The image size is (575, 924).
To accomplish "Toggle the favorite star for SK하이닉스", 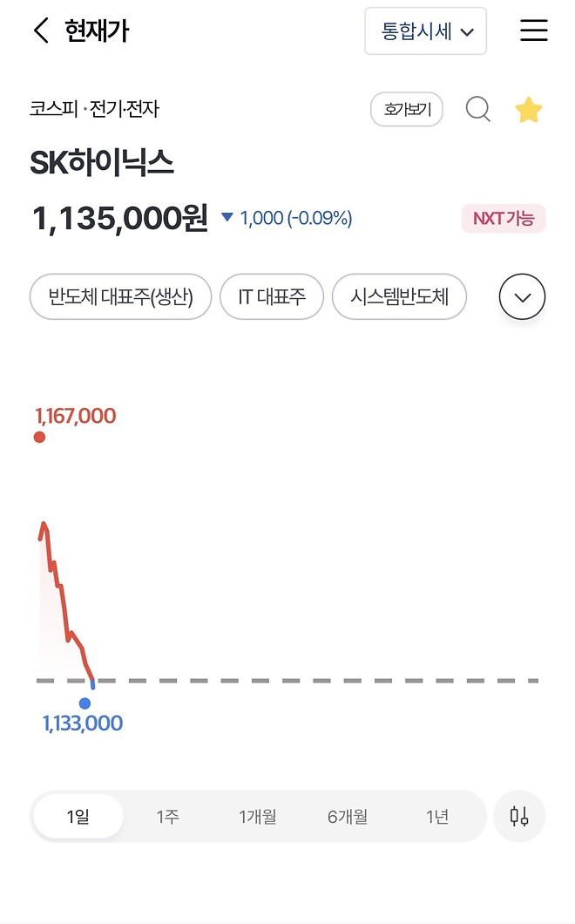I will pos(529,109).
